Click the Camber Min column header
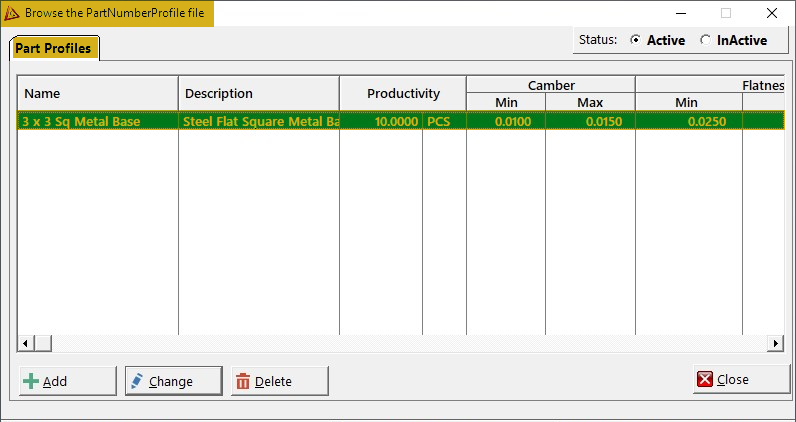 point(506,102)
